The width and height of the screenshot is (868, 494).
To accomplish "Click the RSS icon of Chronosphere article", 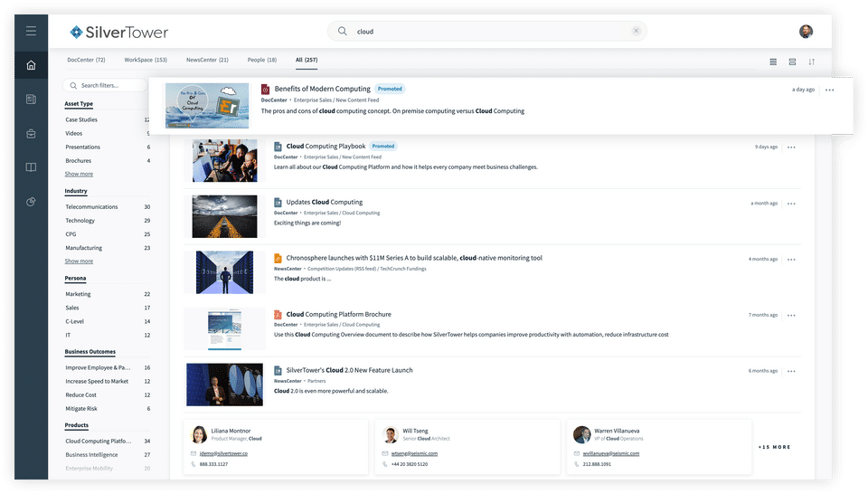I will pos(278,258).
